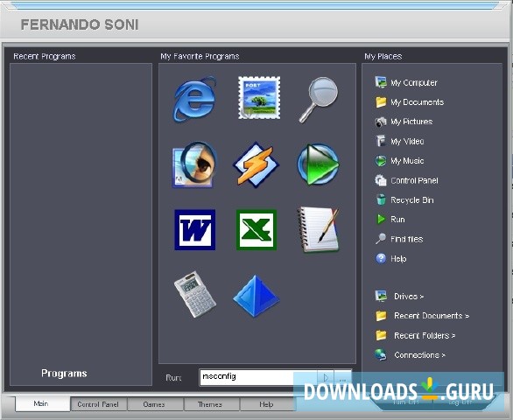Expand the Recent Folders submenu
Viewport: 513px width, 420px height.
425,336
